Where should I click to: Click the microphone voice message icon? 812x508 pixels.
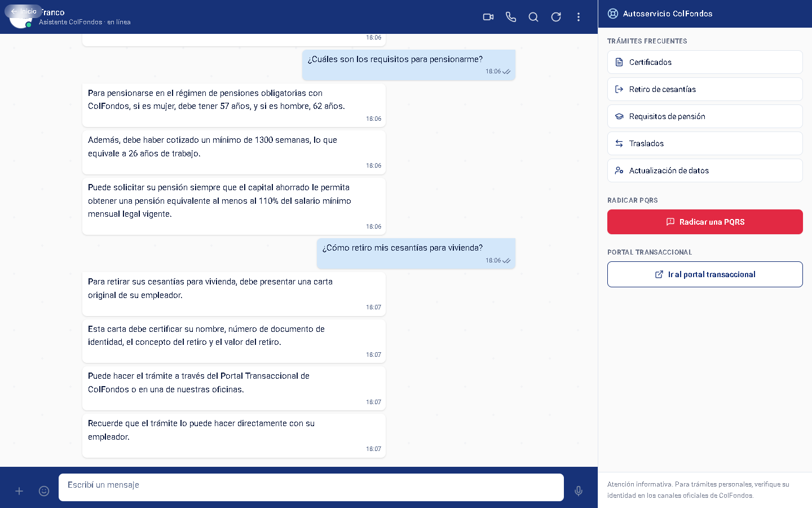point(579,491)
